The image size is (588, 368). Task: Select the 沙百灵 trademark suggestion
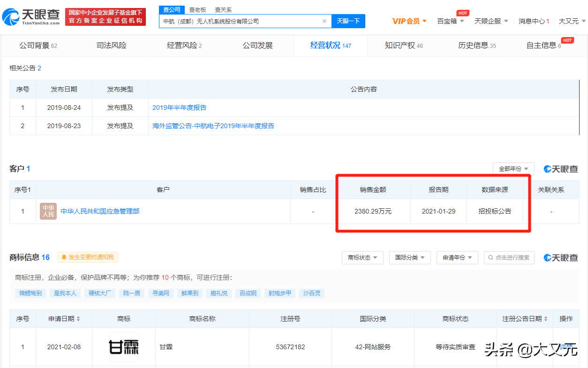pyautogui.click(x=311, y=293)
